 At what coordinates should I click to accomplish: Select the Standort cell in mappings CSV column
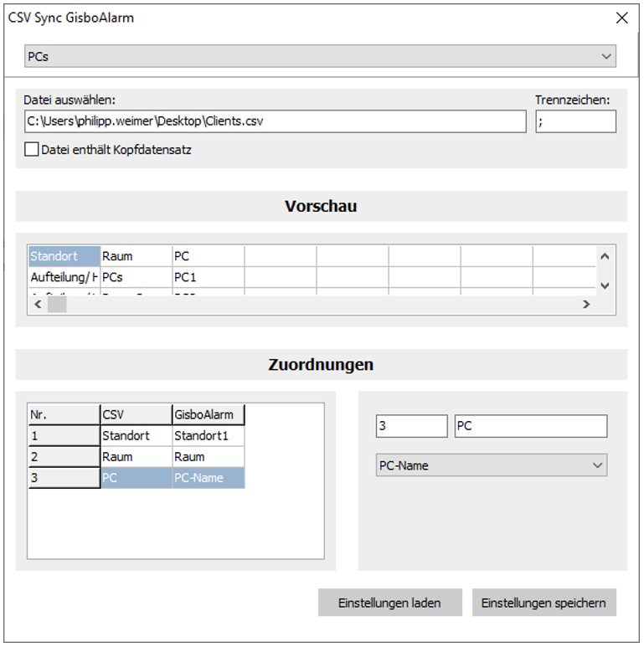[x=137, y=436]
